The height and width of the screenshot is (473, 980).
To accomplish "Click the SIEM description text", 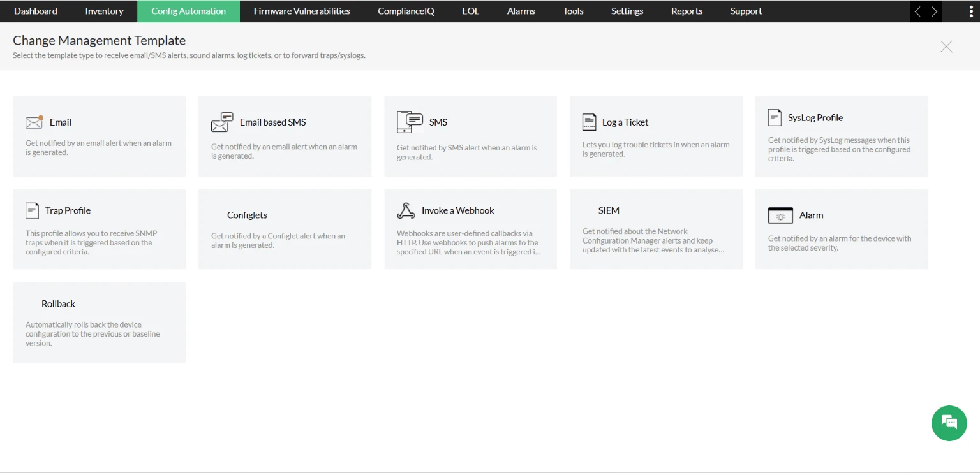I will 653,241.
